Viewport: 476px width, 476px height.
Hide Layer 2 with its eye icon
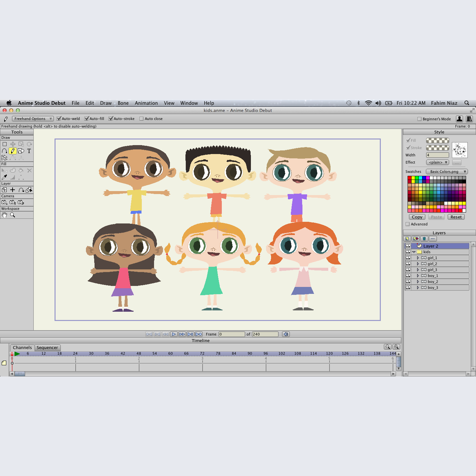tap(408, 246)
